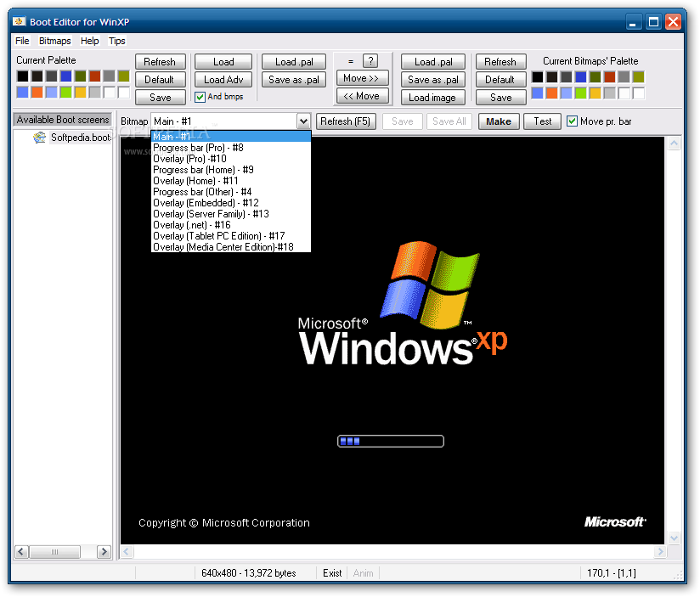
Task: Click the Refresh (F5) button
Action: coord(346,121)
